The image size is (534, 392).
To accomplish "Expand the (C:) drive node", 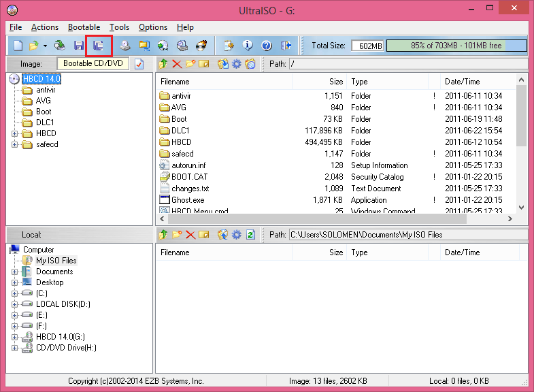I will coord(14,293).
